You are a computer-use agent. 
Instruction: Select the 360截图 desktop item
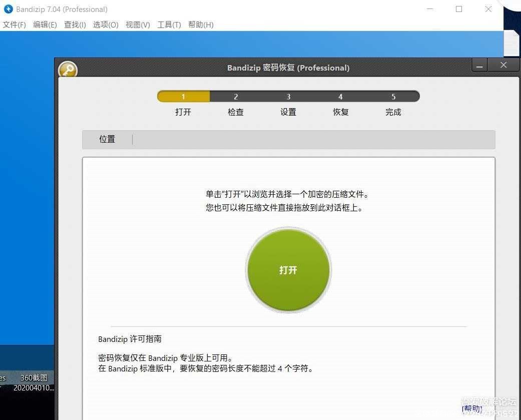coord(34,382)
